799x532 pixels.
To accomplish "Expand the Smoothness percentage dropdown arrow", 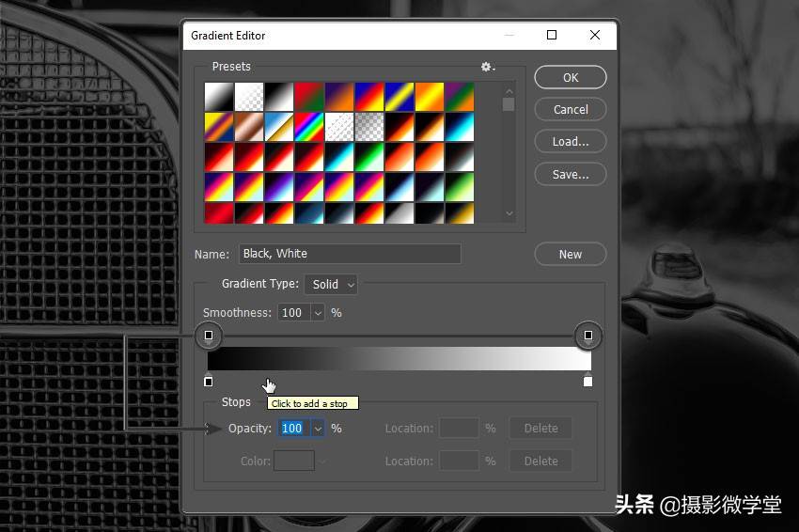I will click(x=318, y=313).
